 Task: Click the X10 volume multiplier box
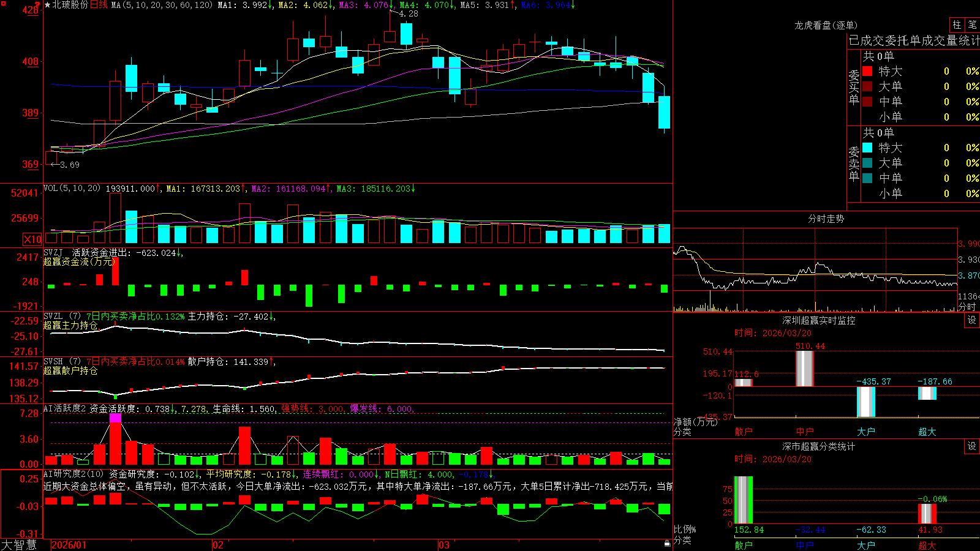tap(32, 239)
